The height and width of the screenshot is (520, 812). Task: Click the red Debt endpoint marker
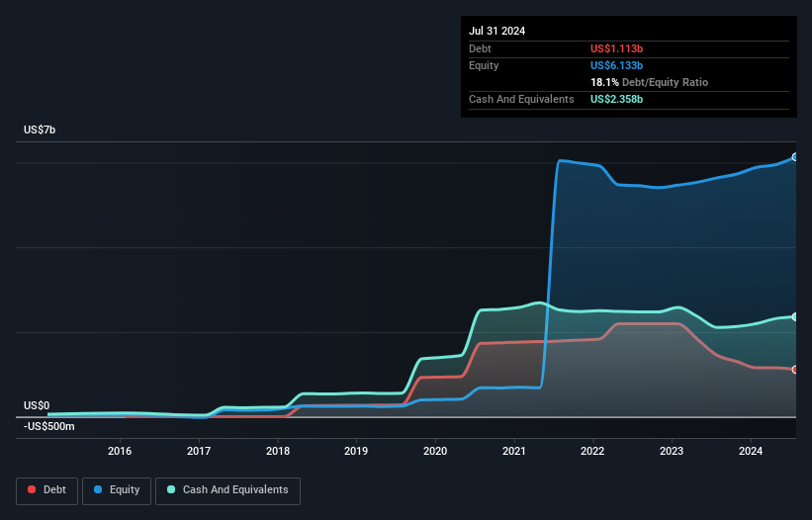click(x=795, y=370)
